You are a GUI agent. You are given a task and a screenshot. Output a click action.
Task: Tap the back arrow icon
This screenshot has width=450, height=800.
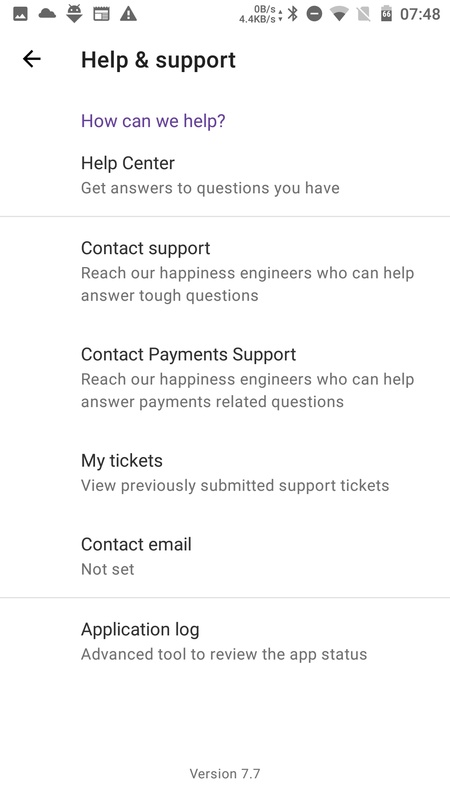coord(32,59)
